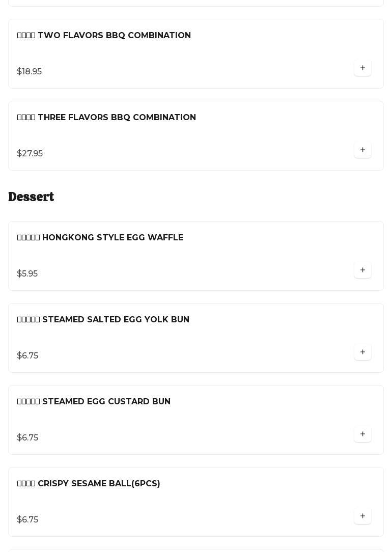Add Hongkong Style Egg Waffle with plus icon

[x=362, y=270]
